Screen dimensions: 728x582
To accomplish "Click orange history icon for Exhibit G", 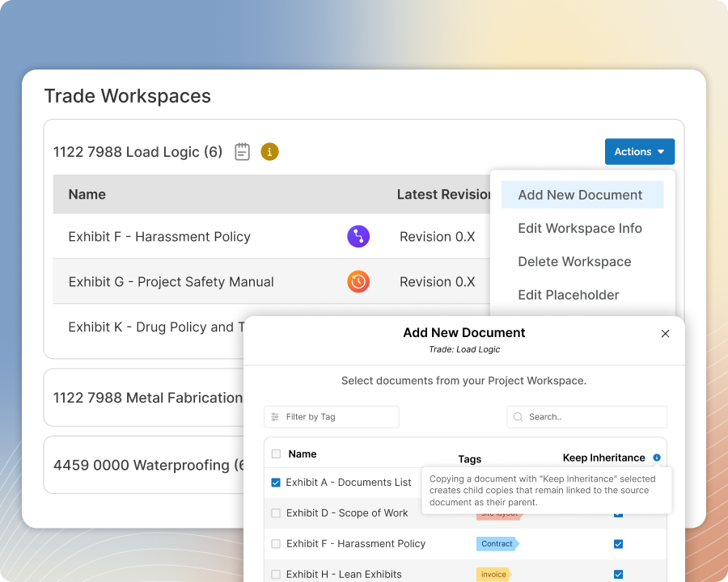I will click(358, 282).
